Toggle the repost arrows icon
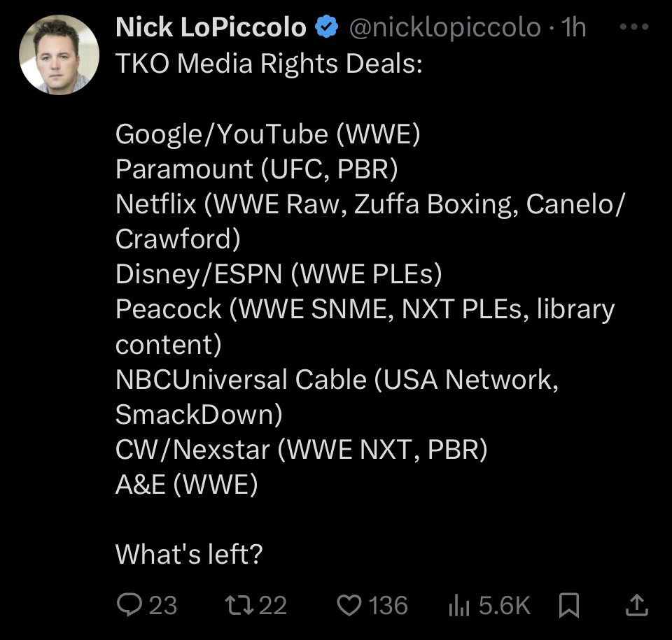Viewport: 672px width, 640px height. [x=236, y=605]
